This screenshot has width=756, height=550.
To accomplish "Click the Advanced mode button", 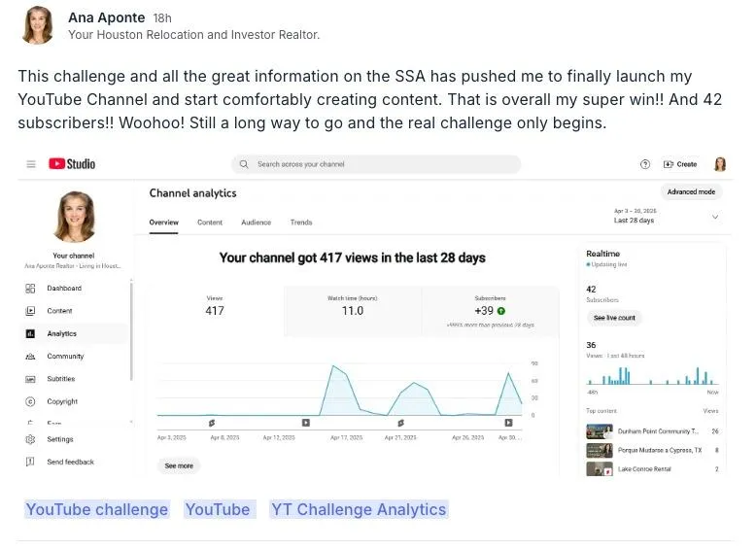I will pos(691,192).
